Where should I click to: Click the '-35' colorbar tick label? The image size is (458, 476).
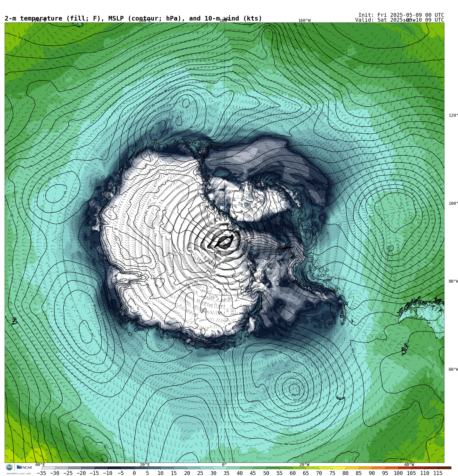(x=42, y=473)
